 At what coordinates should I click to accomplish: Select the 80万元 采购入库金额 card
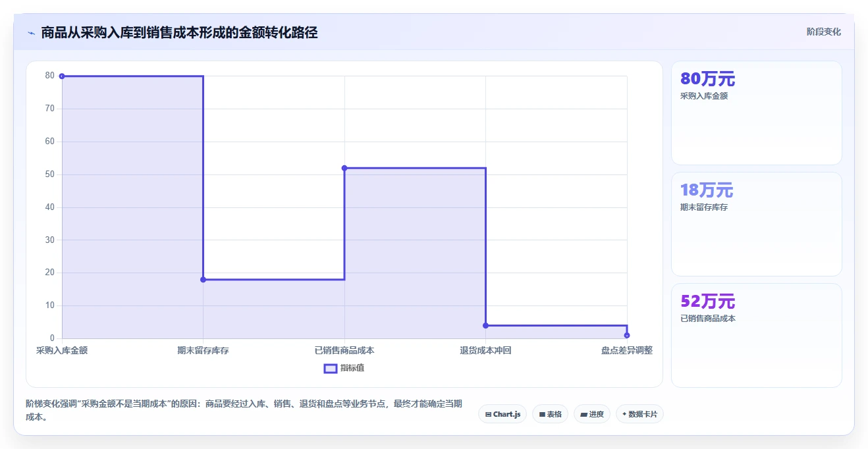point(756,113)
